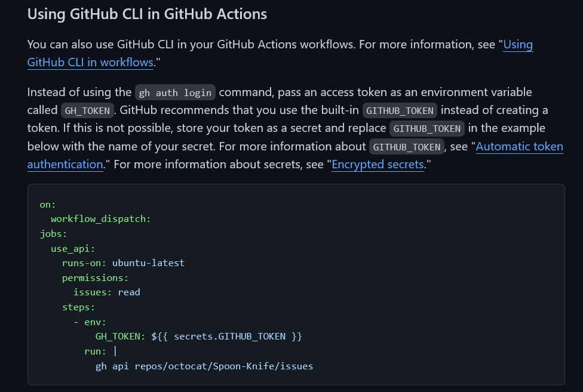Click the "- env:" line in the code
This screenshot has width=583, height=392.
tap(90, 322)
